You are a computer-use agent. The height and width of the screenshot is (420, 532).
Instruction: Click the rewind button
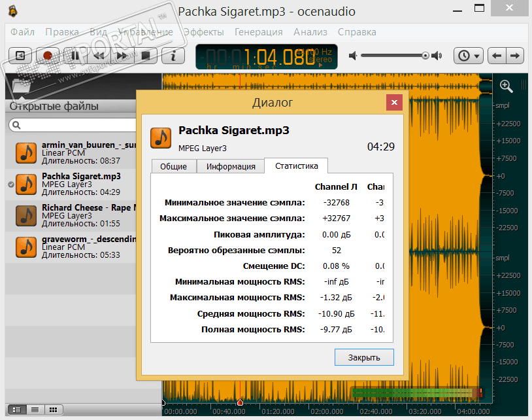pos(99,56)
